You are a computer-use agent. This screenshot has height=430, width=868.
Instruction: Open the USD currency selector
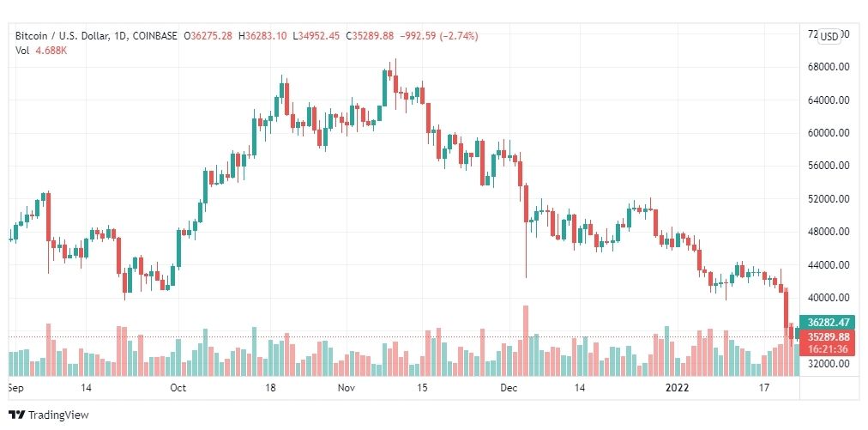829,37
